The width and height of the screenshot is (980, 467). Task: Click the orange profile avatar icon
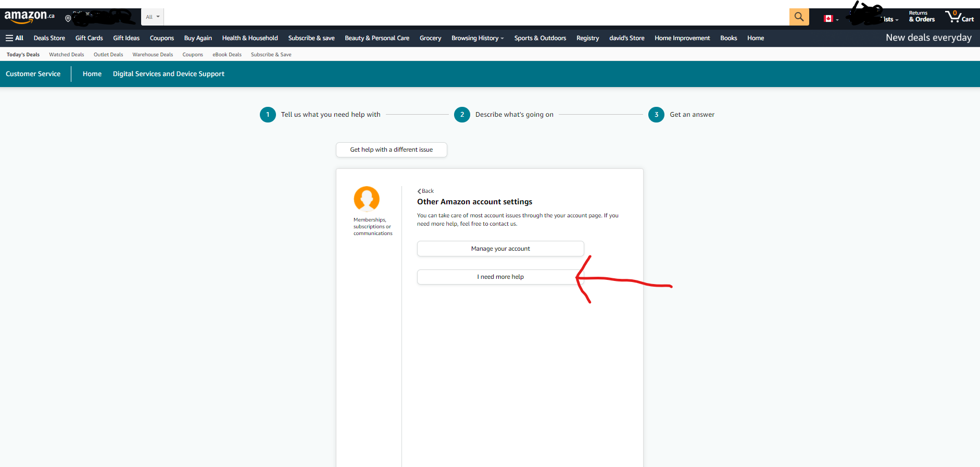click(367, 199)
